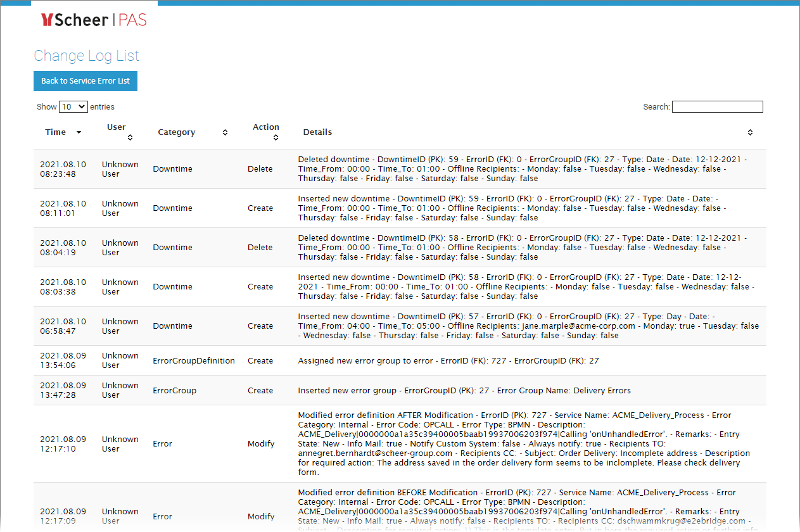Select the 06:58:47 Downtime Create entry
The image size is (800, 532).
tap(399, 326)
